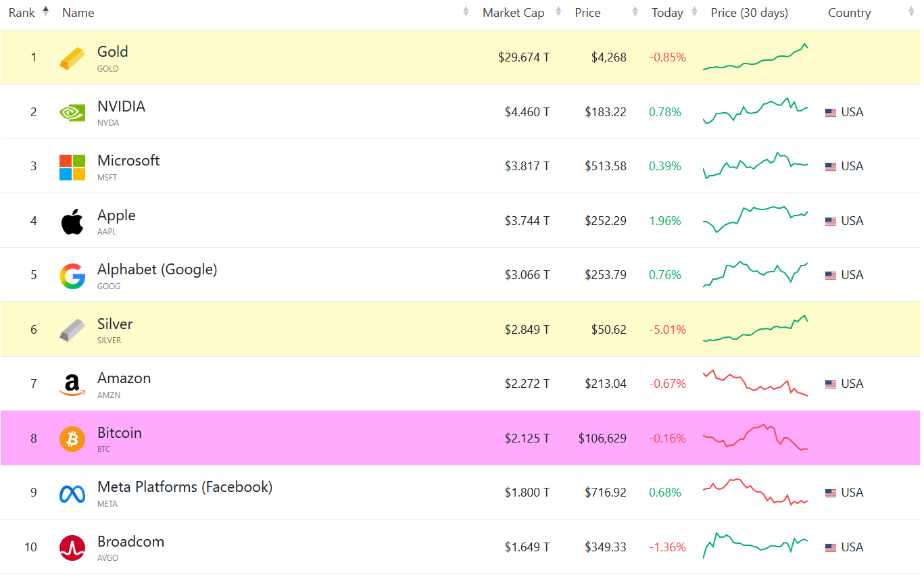The height and width of the screenshot is (577, 924).
Task: Sort by Market Cap column arrows
Action: [558, 12]
